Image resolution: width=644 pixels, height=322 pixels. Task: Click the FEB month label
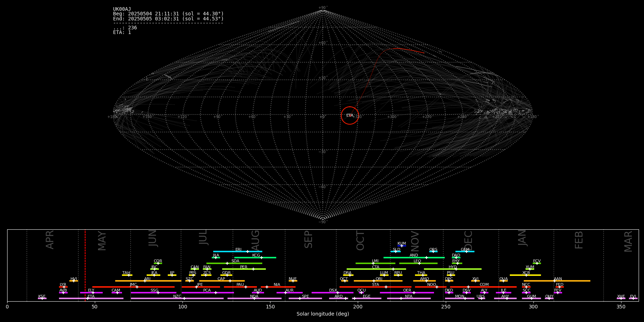pos(579,240)
